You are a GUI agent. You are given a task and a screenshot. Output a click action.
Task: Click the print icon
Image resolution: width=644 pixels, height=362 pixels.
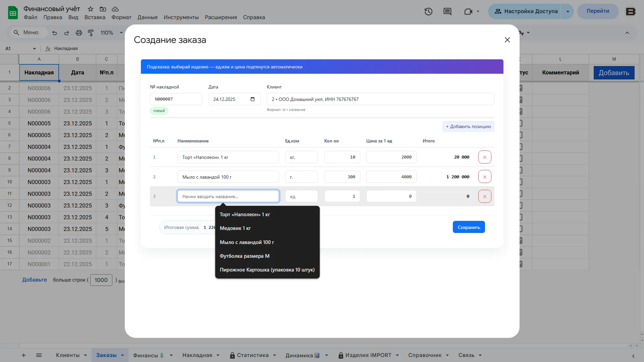click(79, 33)
